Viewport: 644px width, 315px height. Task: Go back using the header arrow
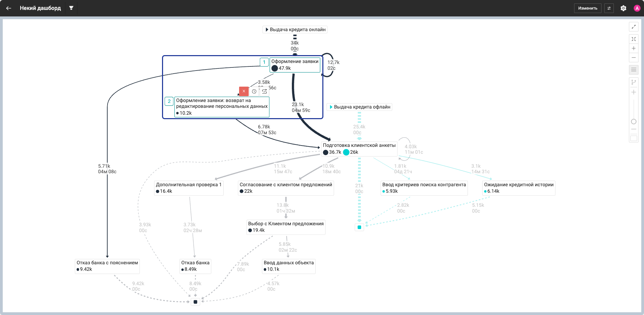click(9, 8)
